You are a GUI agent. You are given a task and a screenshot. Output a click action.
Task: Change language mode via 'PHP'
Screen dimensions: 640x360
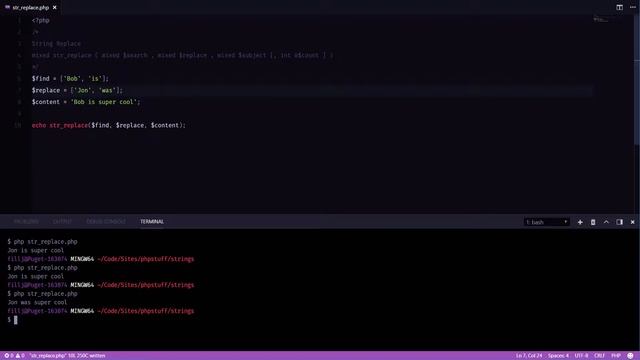click(x=616, y=356)
